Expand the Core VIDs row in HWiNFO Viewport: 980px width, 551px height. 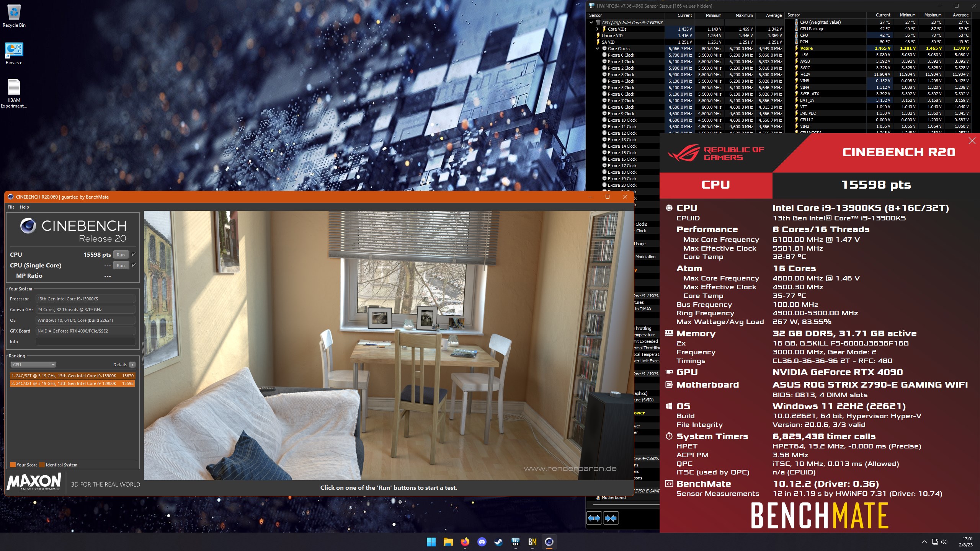(x=597, y=29)
